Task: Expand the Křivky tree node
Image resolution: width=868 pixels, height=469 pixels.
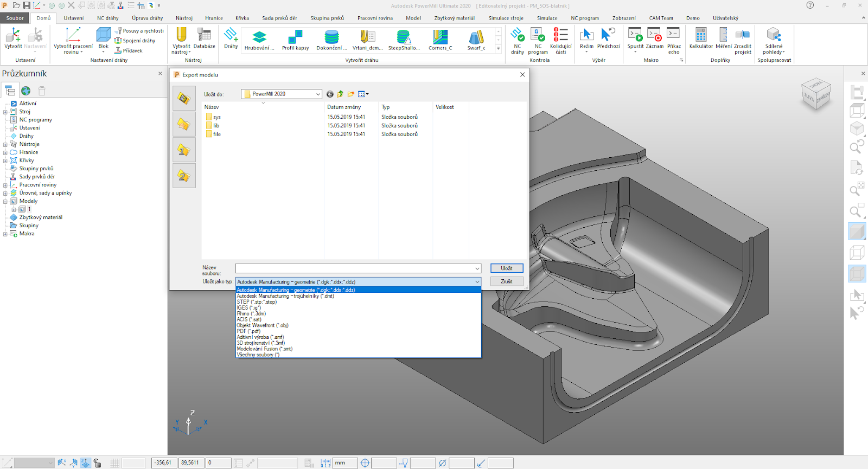Action: point(5,160)
